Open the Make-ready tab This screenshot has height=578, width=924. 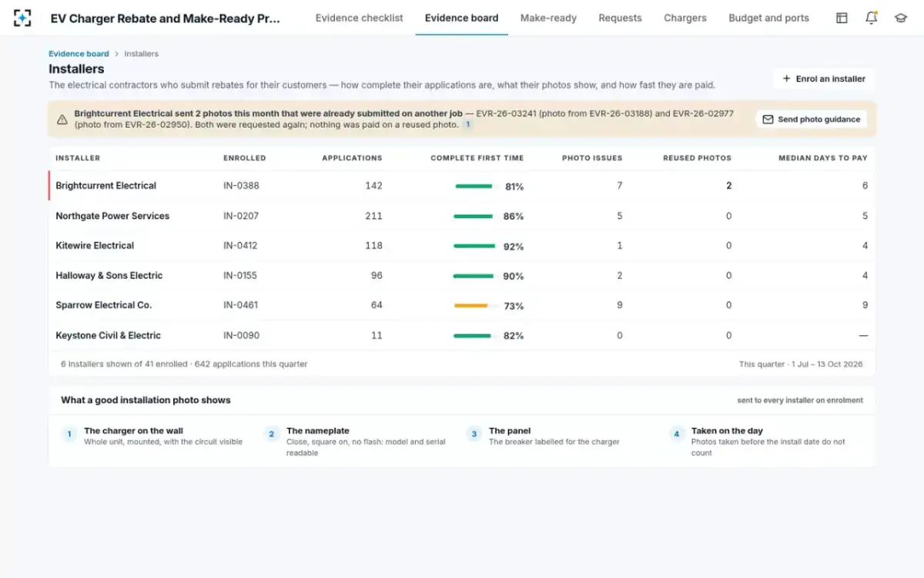[548, 18]
